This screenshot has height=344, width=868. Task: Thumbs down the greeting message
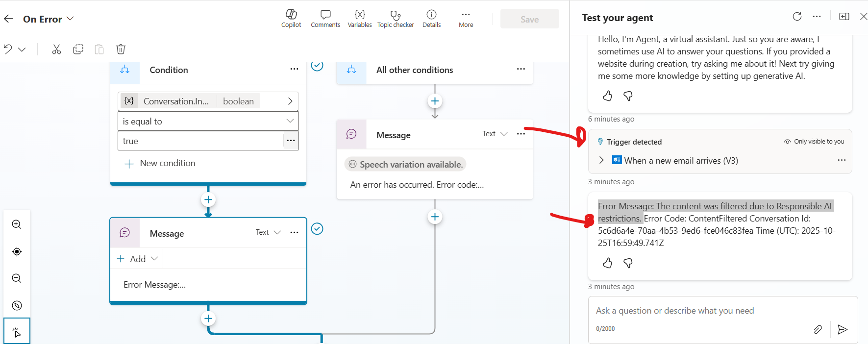click(628, 96)
